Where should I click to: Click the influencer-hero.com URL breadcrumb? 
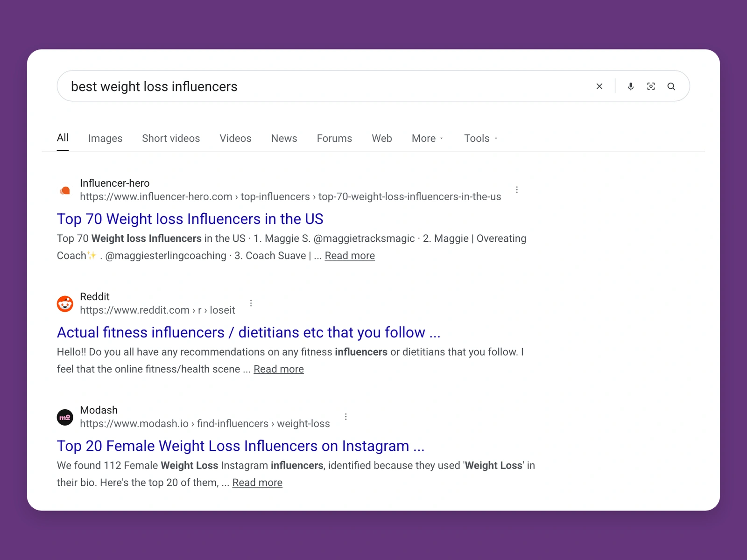290,196
